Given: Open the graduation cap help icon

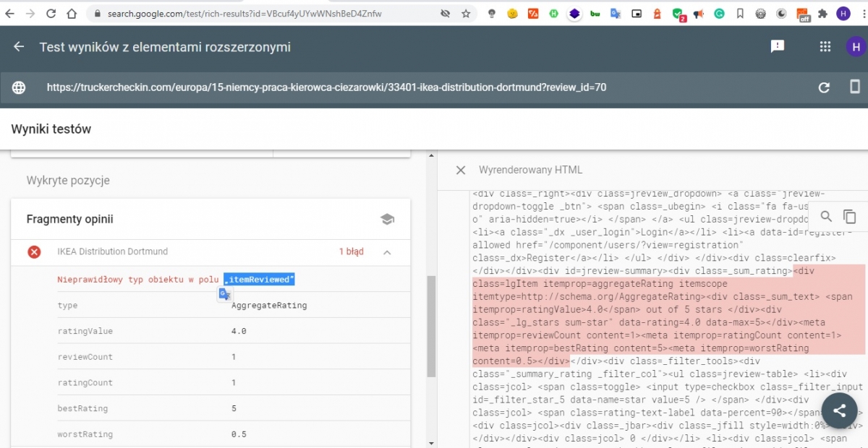Looking at the screenshot, I should [387, 219].
